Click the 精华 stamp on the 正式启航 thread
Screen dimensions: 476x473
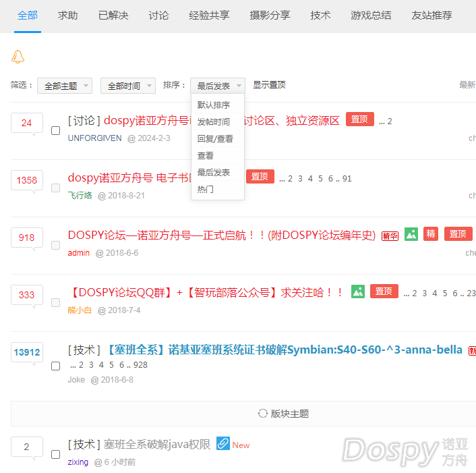(x=390, y=236)
